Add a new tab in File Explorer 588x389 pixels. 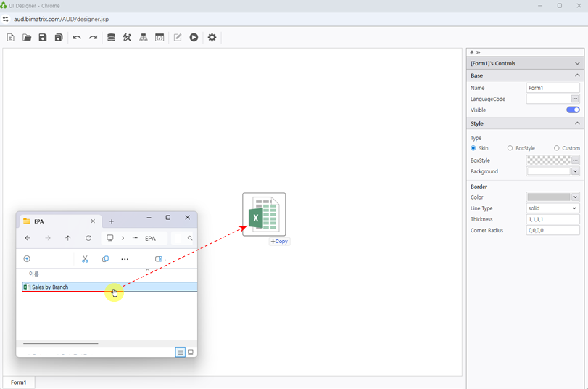[x=112, y=221]
